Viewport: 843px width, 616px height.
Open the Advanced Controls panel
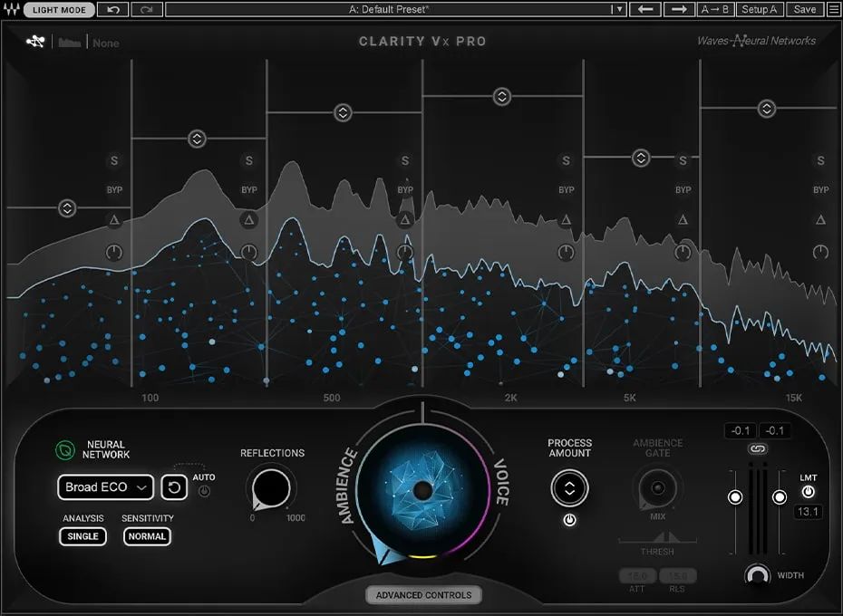[422, 595]
